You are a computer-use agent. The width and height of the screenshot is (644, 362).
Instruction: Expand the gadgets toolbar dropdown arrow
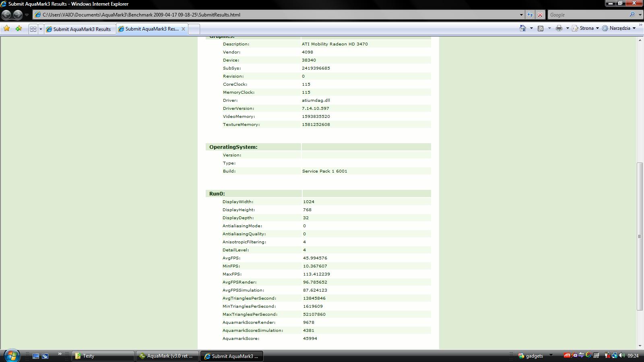551,355
